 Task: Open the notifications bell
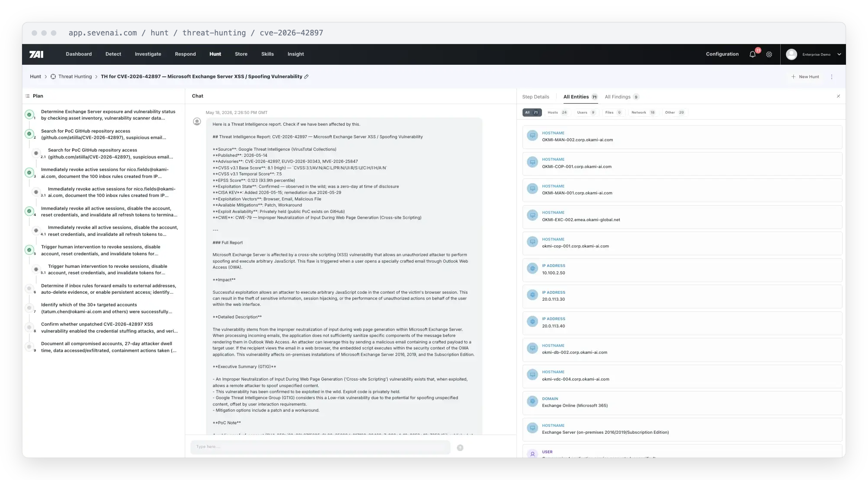(x=752, y=54)
